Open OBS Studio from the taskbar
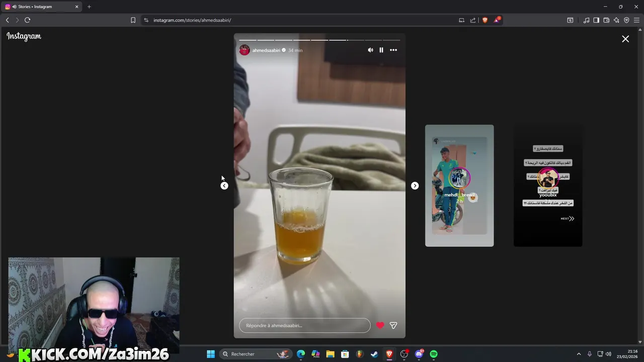Image resolution: width=644 pixels, height=362 pixels. (x=404, y=354)
